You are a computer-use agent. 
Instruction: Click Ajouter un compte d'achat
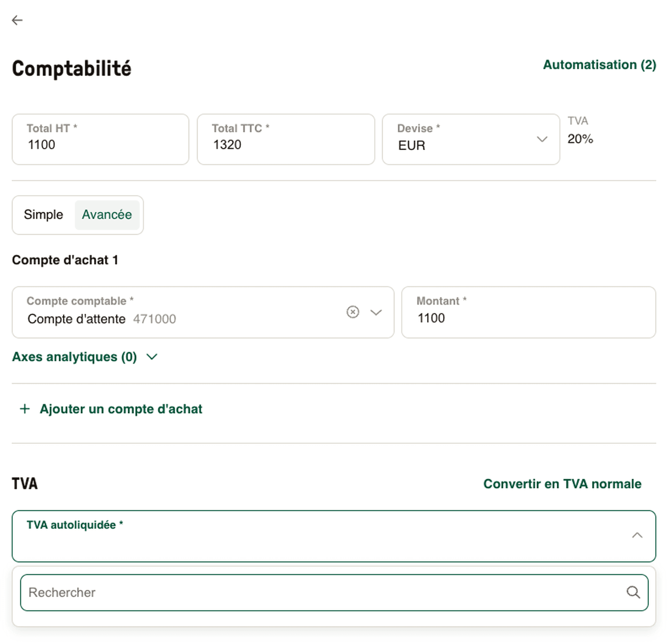(x=121, y=409)
